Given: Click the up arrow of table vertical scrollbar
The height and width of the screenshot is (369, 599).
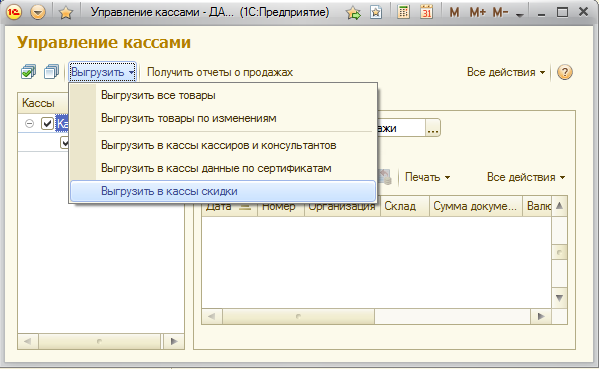Looking at the screenshot, I should [x=559, y=206].
